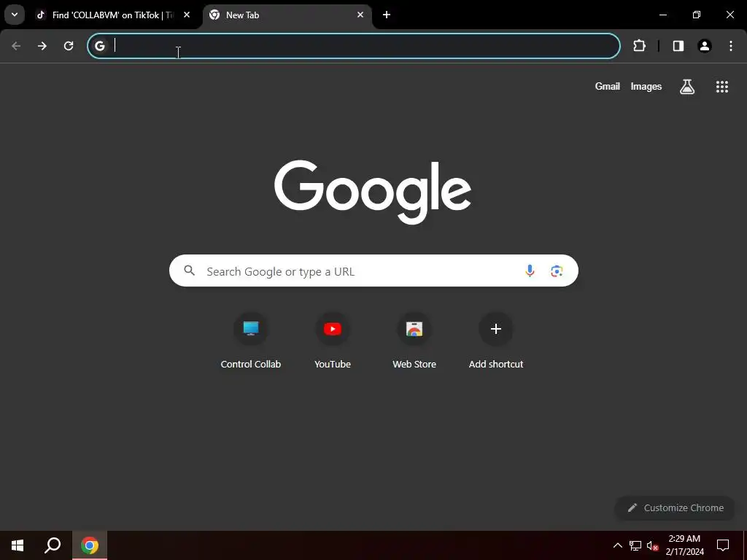
Task: Open the Gmail link
Action: click(608, 86)
